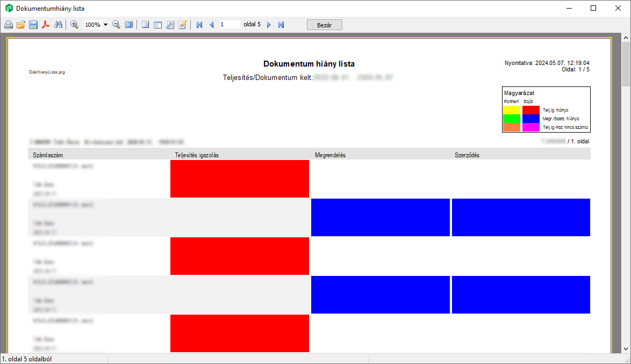Viewport: 631px width, 364px height.
Task: Go to the next page
Action: pyautogui.click(x=269, y=25)
